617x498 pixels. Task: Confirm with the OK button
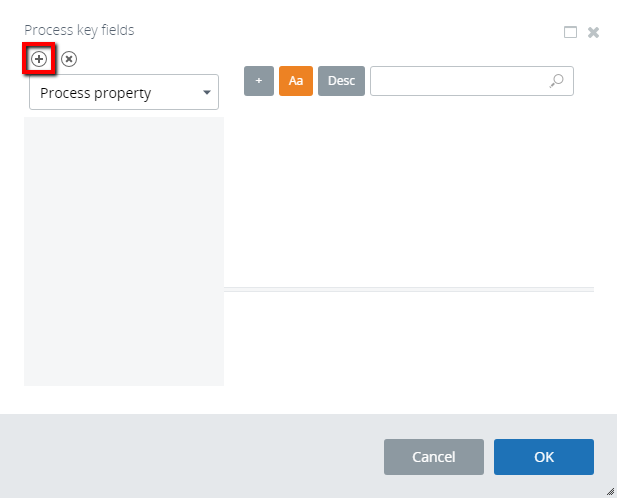click(543, 457)
